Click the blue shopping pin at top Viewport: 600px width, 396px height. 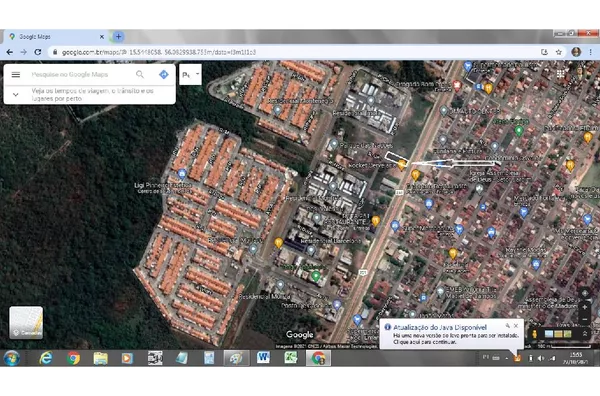click(x=468, y=67)
